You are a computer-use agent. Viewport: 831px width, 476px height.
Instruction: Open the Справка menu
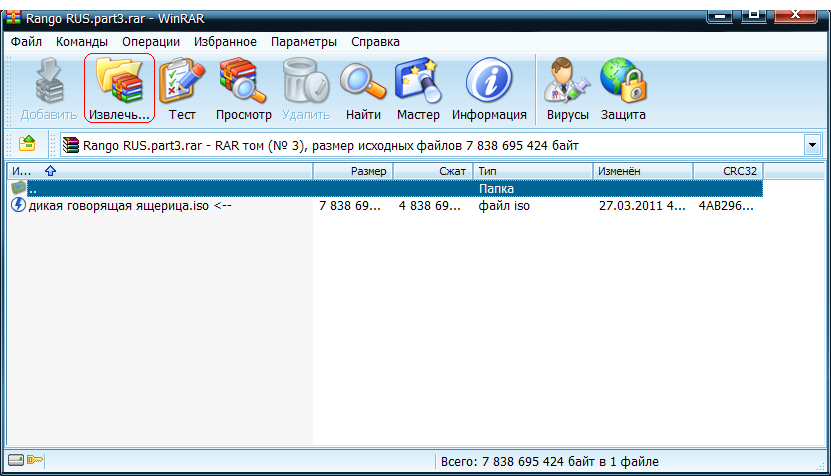point(375,42)
